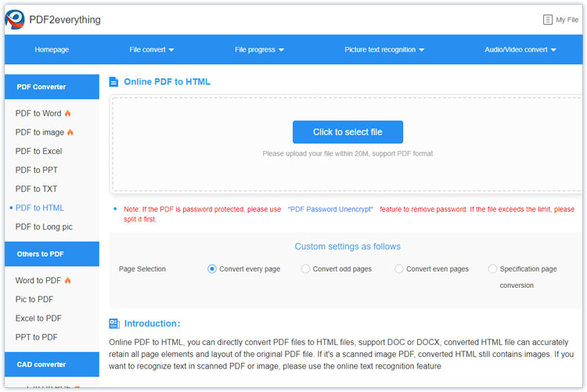The image size is (587, 392).
Task: Click the Click to select file button
Action: (x=348, y=131)
